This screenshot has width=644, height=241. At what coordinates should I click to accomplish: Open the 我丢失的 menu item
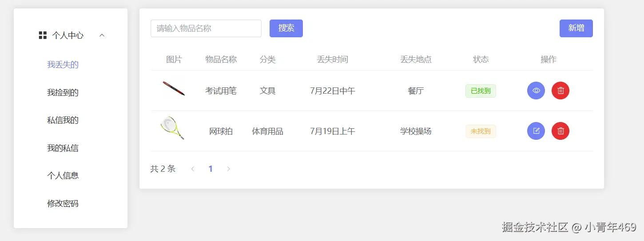pyautogui.click(x=63, y=65)
